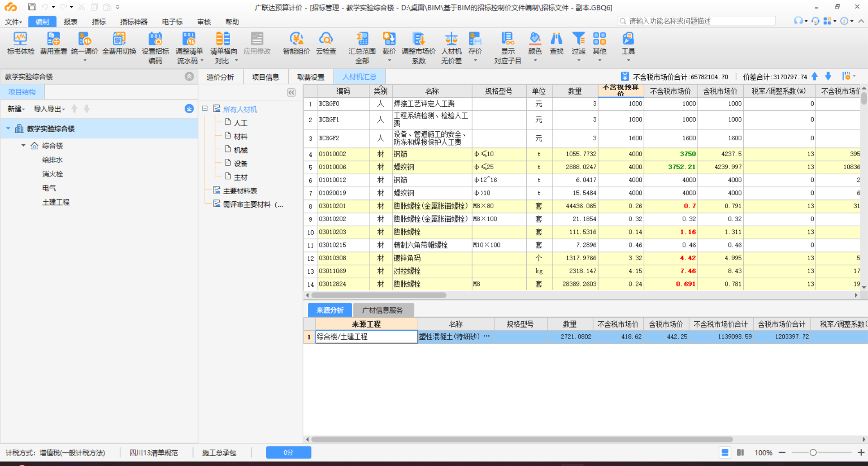Open the 清单横向对比 tool
Viewport: 868px width, 466px height.
click(x=223, y=48)
